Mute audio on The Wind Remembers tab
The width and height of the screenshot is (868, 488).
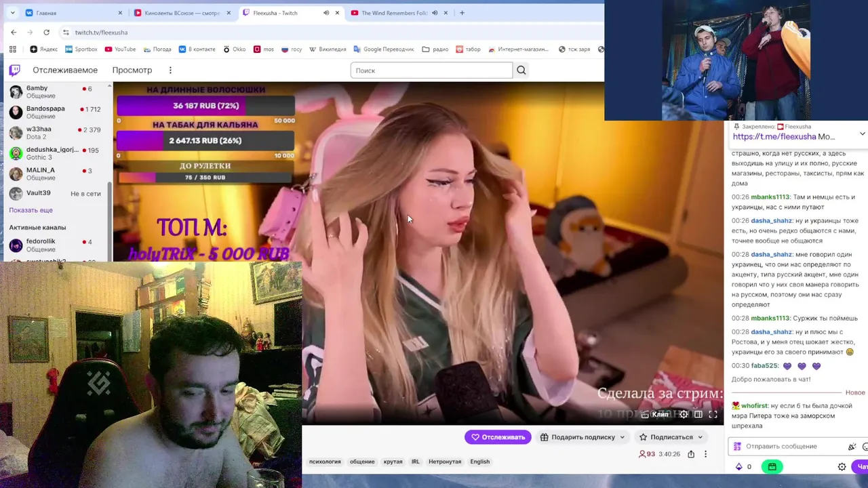pyautogui.click(x=435, y=13)
